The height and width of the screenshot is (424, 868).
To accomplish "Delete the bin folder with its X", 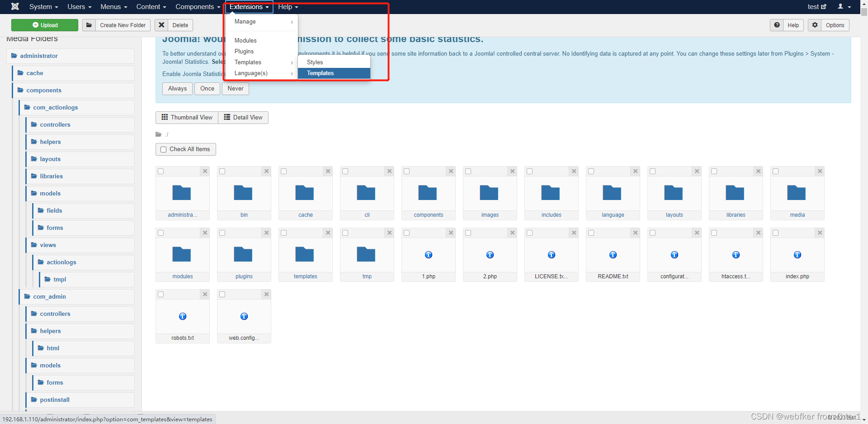I will (267, 171).
